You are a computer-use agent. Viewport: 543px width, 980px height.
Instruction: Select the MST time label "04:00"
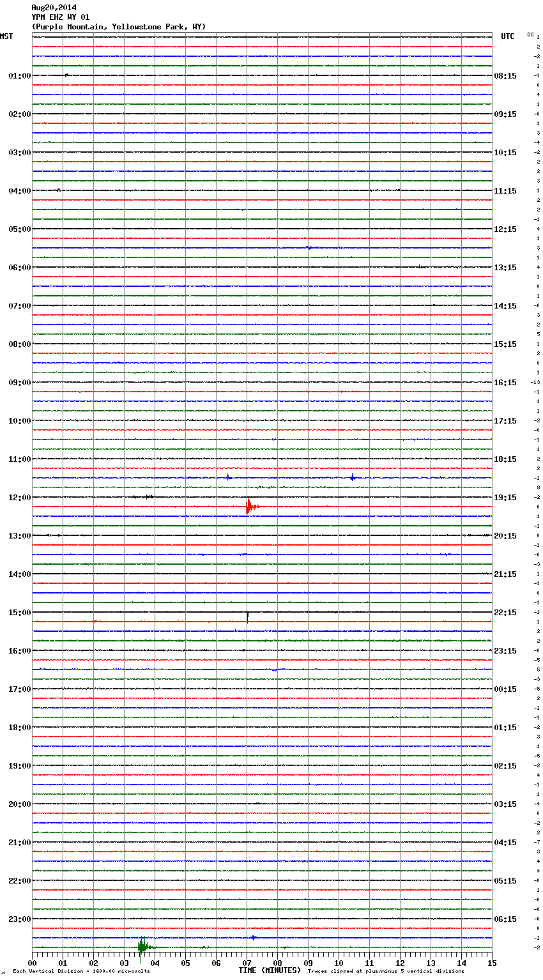pos(20,191)
